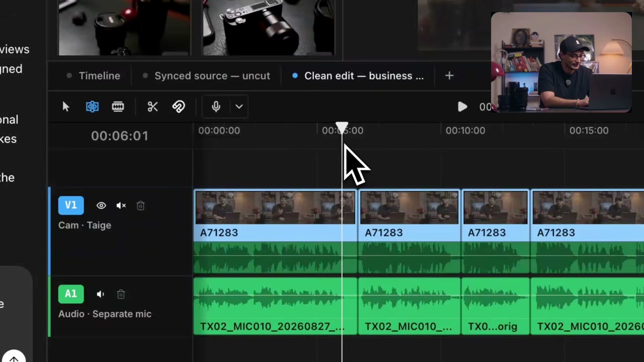The width and height of the screenshot is (644, 362).
Task: Activate the highlighted ripple edit tool
Action: tap(92, 107)
